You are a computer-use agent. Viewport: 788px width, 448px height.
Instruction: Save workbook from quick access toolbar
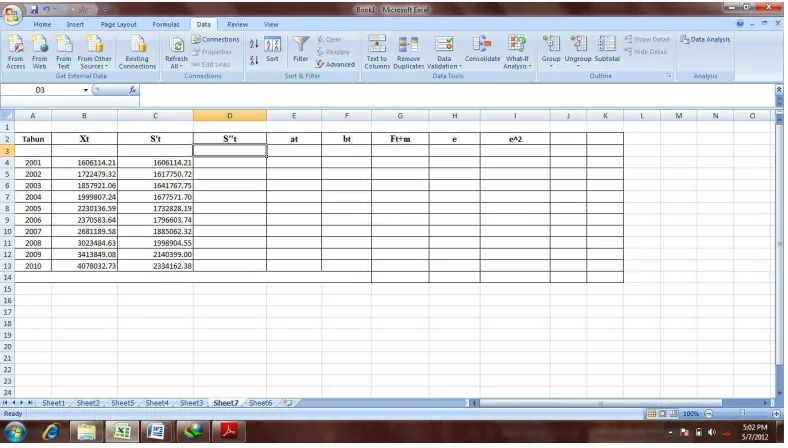[x=34, y=9]
